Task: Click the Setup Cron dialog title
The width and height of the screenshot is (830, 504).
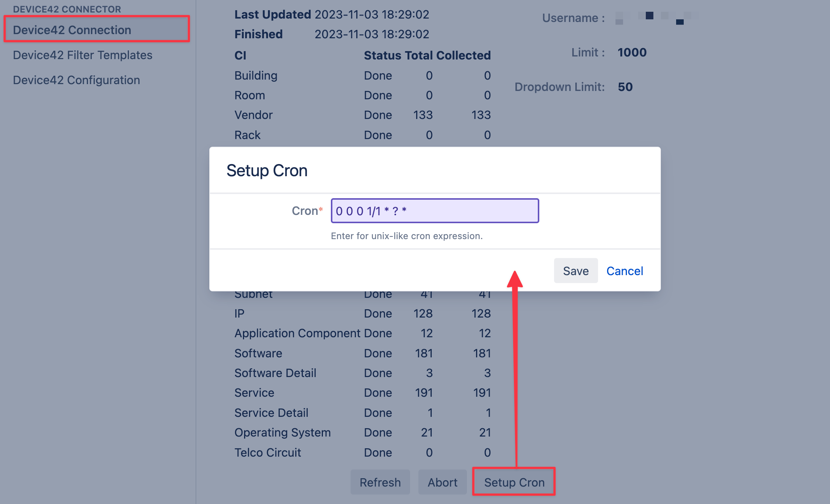Action: [267, 171]
